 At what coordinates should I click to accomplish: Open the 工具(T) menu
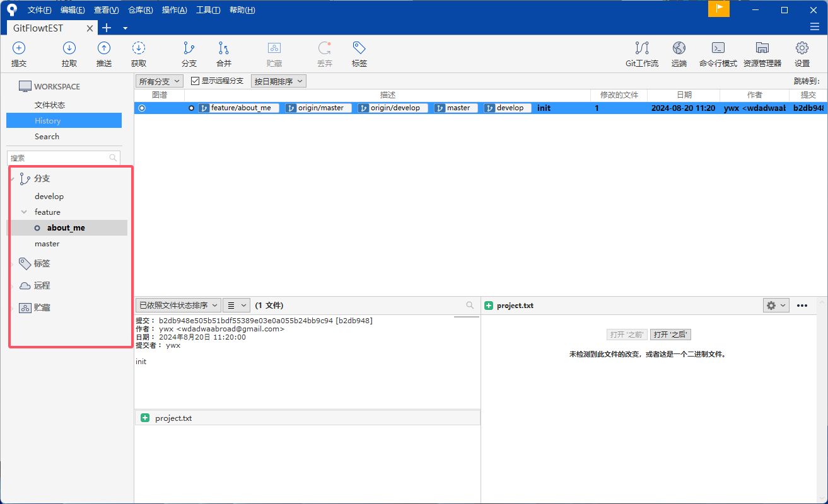click(x=208, y=10)
